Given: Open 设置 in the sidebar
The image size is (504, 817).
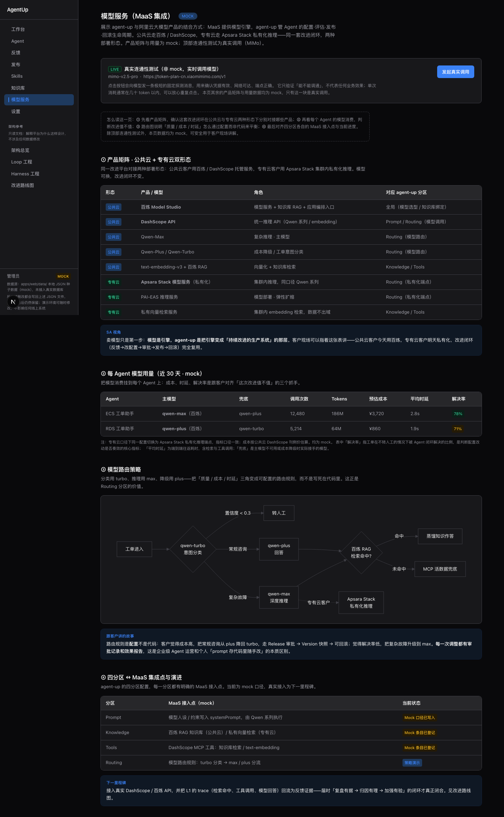Looking at the screenshot, I should (x=39, y=112).
